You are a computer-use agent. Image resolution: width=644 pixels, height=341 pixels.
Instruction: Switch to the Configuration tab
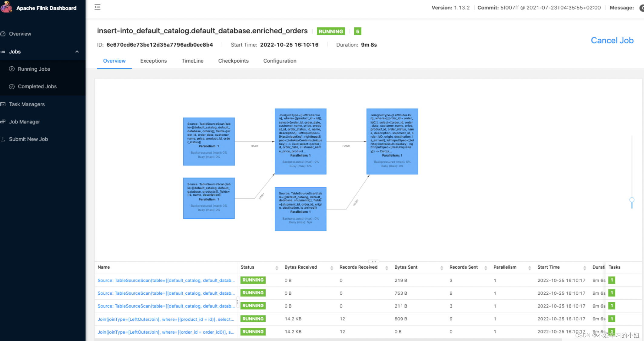coord(280,61)
